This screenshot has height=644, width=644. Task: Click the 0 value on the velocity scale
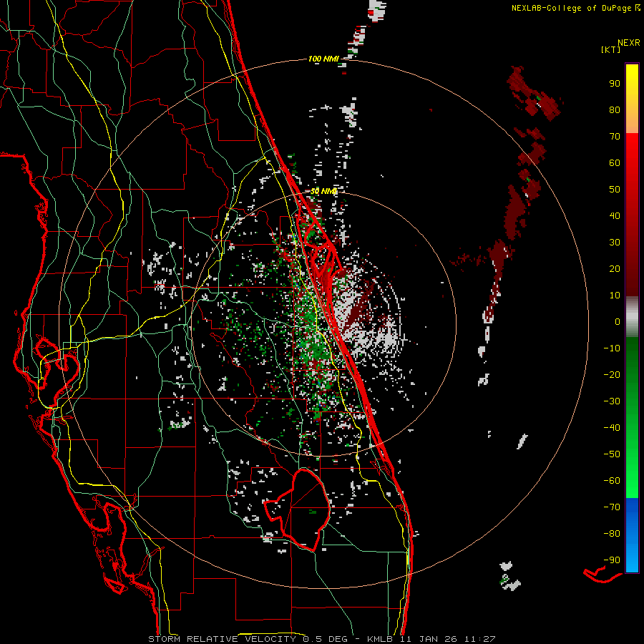click(618, 321)
